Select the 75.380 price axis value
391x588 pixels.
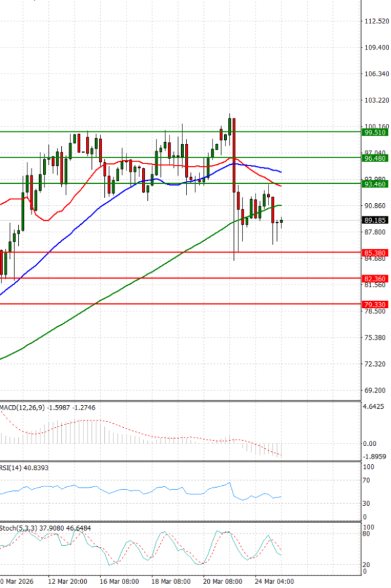pyautogui.click(x=376, y=338)
